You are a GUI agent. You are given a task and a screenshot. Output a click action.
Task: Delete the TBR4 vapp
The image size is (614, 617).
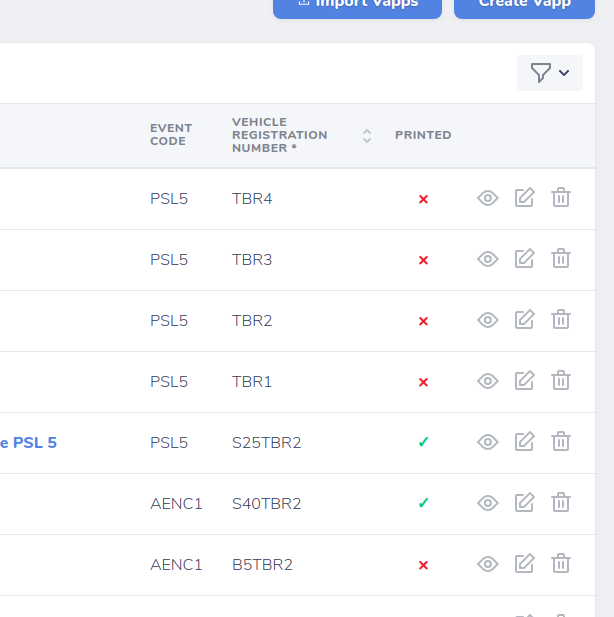click(x=560, y=197)
